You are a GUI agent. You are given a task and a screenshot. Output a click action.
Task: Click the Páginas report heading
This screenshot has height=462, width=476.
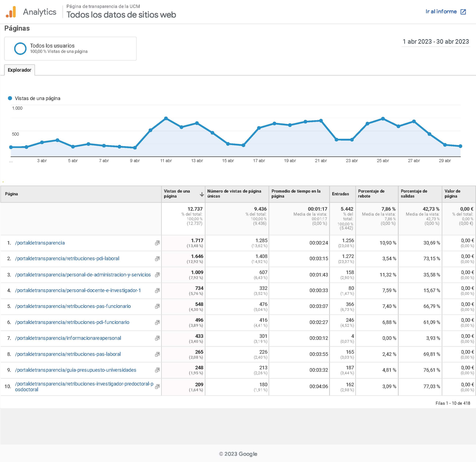(17, 28)
